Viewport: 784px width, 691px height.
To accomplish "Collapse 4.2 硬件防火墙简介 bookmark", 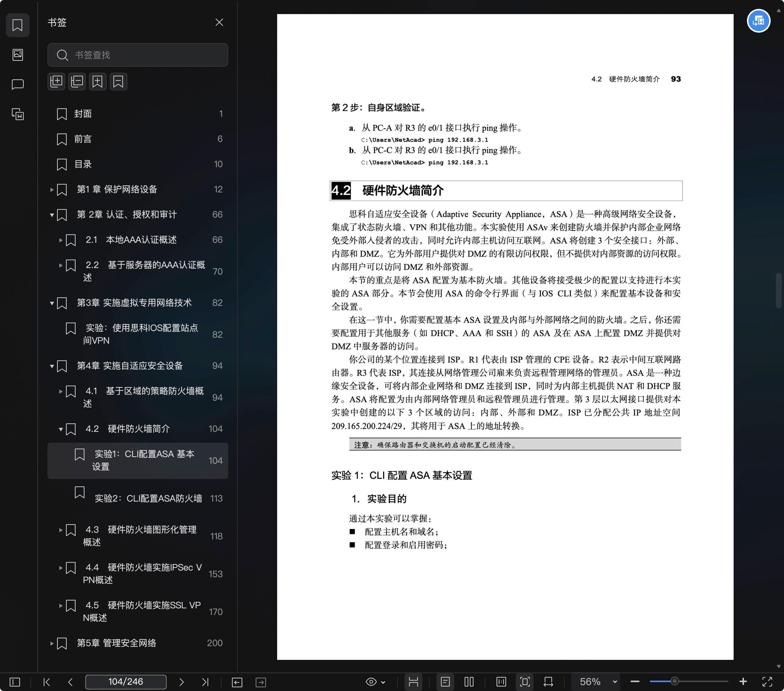I will click(61, 429).
